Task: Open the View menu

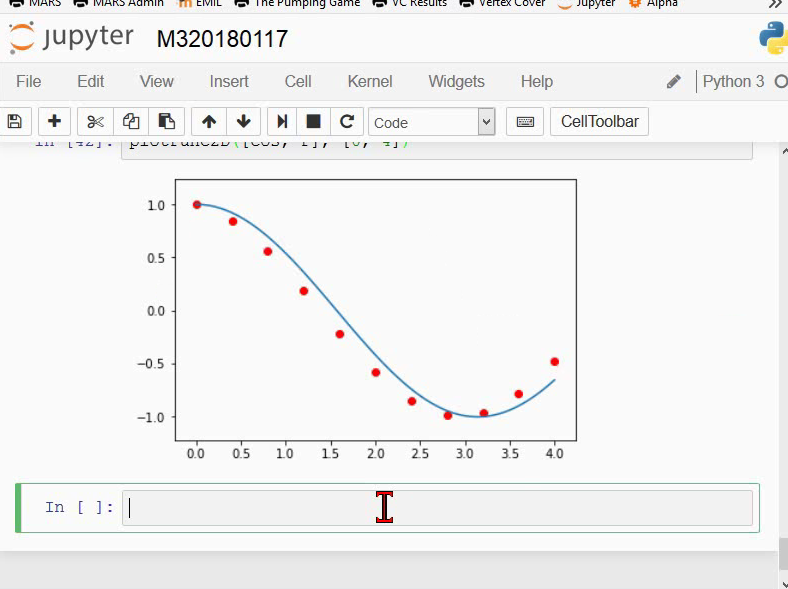Action: [x=157, y=81]
